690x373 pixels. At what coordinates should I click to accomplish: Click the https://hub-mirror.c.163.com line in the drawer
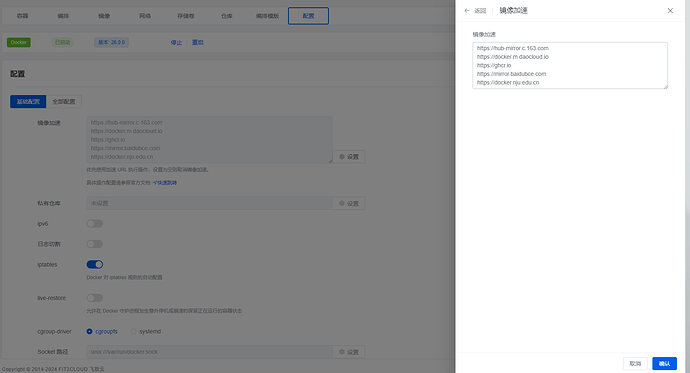click(x=513, y=48)
